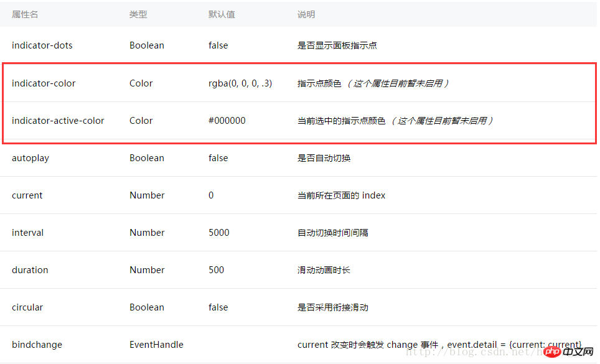Click the 500 default value
Image resolution: width=600 pixels, height=364 pixels.
(x=216, y=270)
